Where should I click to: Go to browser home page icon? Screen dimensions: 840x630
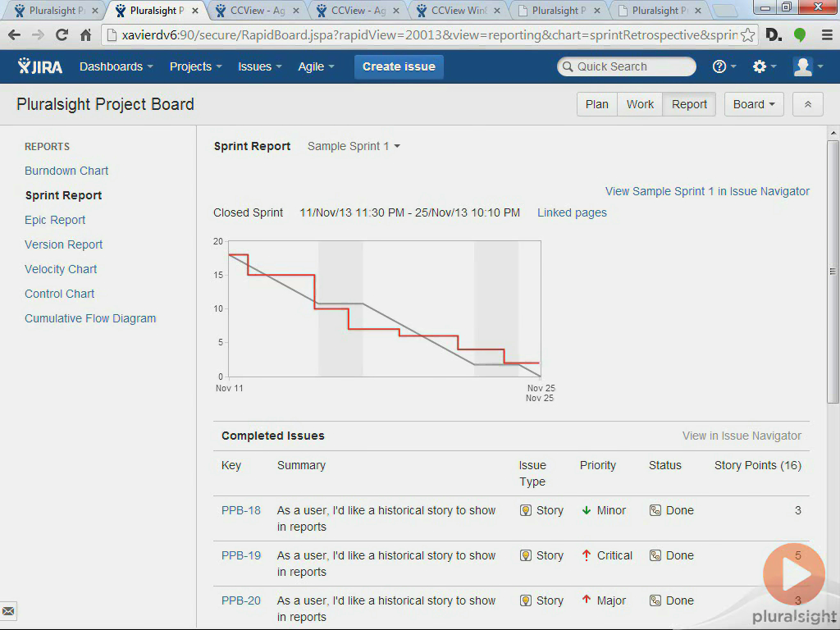[85, 35]
